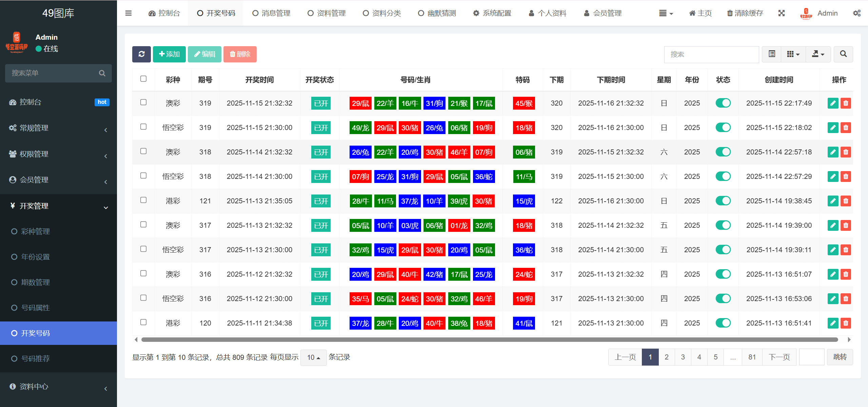Open the per-page records dropdown showing 10
The image size is (868, 407).
pos(313,357)
